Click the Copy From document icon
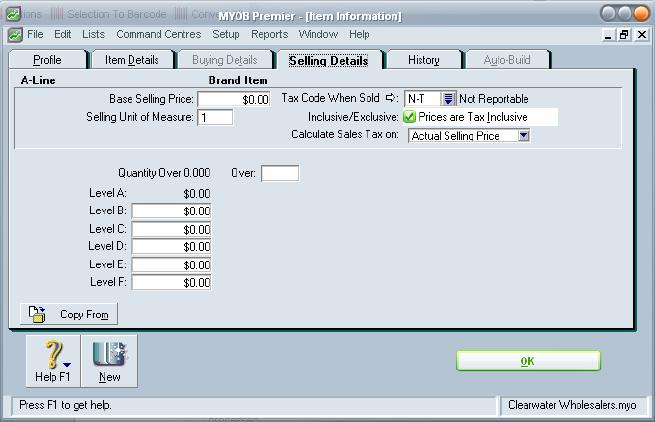655x422 pixels. (37, 314)
